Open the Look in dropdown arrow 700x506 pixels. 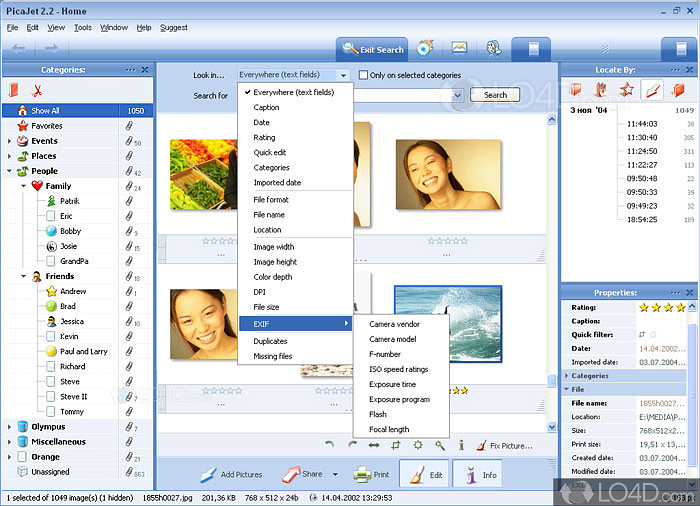pos(343,75)
